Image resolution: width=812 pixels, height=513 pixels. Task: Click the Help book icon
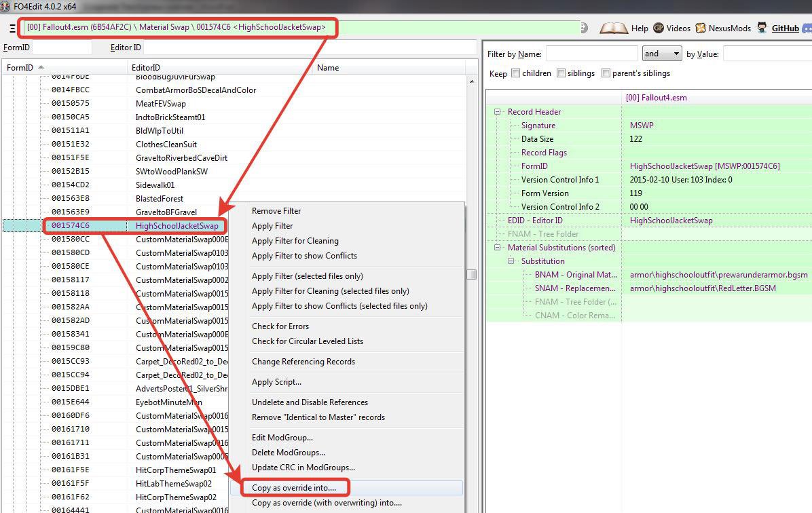(x=614, y=28)
